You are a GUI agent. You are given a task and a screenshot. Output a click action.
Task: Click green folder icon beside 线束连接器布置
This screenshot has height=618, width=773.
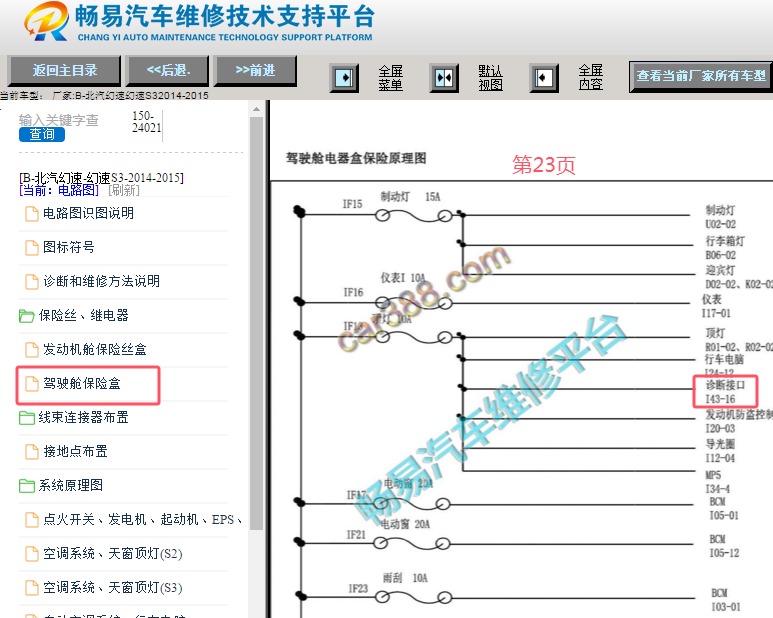[27, 417]
